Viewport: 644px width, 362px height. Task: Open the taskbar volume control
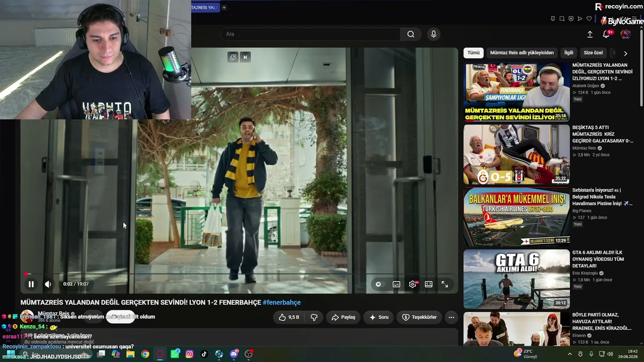coord(610,354)
